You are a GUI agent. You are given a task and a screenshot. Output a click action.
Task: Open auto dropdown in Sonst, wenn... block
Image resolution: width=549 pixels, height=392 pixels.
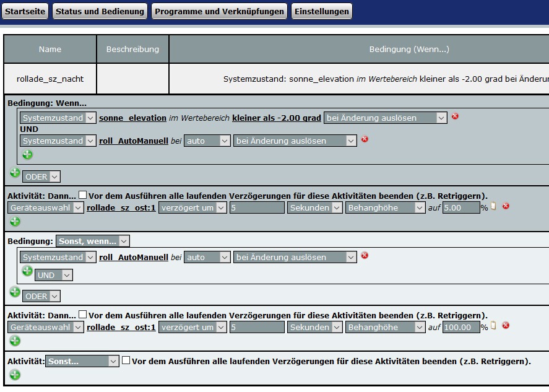(207, 257)
